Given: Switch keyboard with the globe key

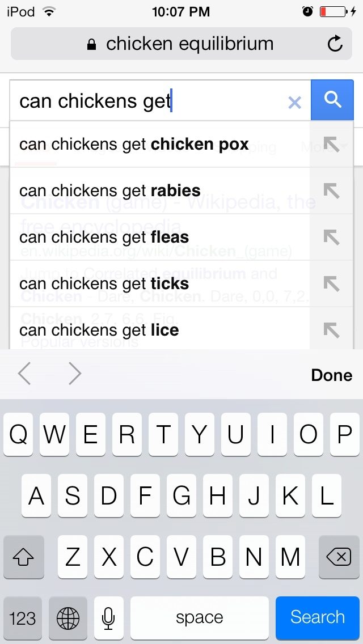Looking at the screenshot, I should (68, 618).
